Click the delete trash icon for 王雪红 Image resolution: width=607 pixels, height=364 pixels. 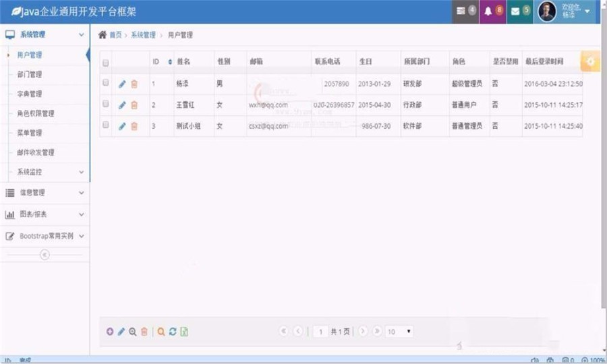(134, 105)
